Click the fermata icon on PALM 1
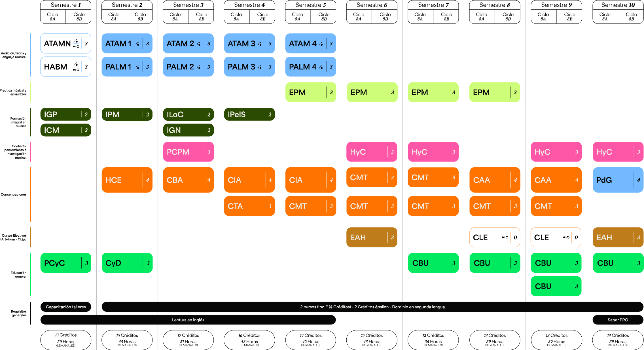644x350 pixels. pyautogui.click(x=137, y=67)
